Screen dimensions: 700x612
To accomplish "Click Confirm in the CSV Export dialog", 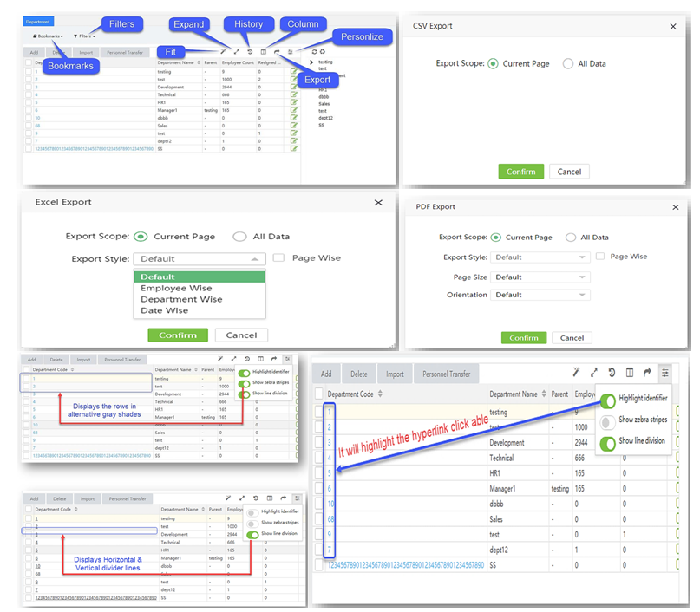I will 520,172.
